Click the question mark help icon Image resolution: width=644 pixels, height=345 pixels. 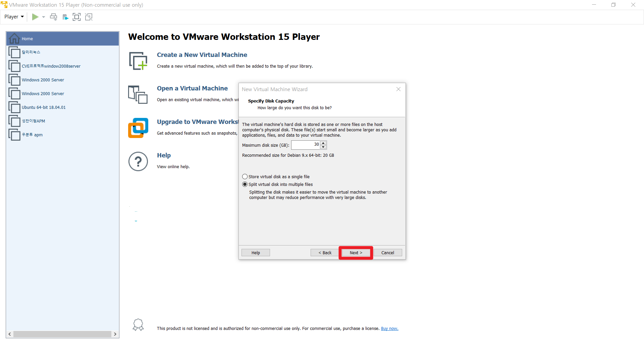click(x=138, y=161)
